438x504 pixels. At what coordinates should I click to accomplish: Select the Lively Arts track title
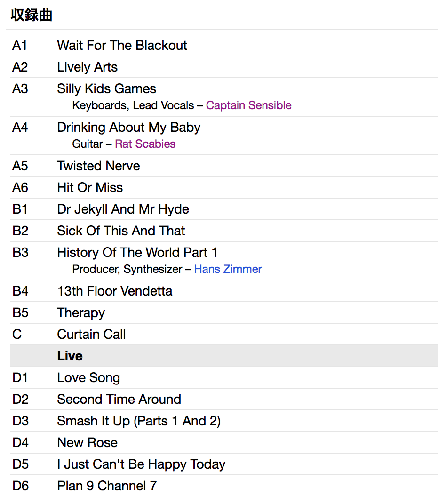coord(87,67)
